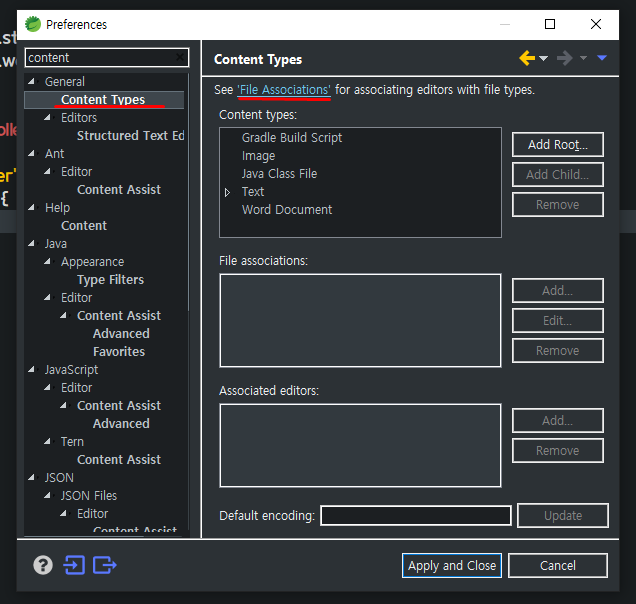636x604 pixels.
Task: Select Favorites under Java Content Assist
Action: (119, 352)
